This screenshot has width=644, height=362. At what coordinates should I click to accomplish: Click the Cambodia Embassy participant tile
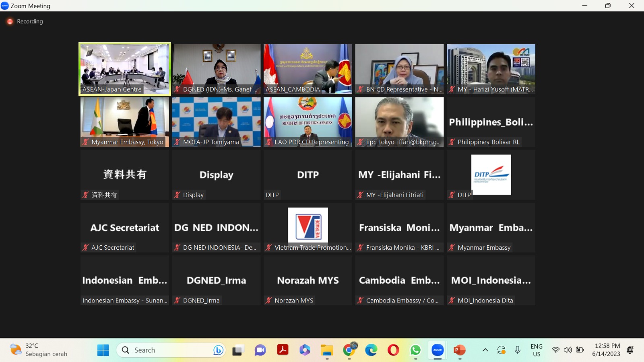click(399, 280)
